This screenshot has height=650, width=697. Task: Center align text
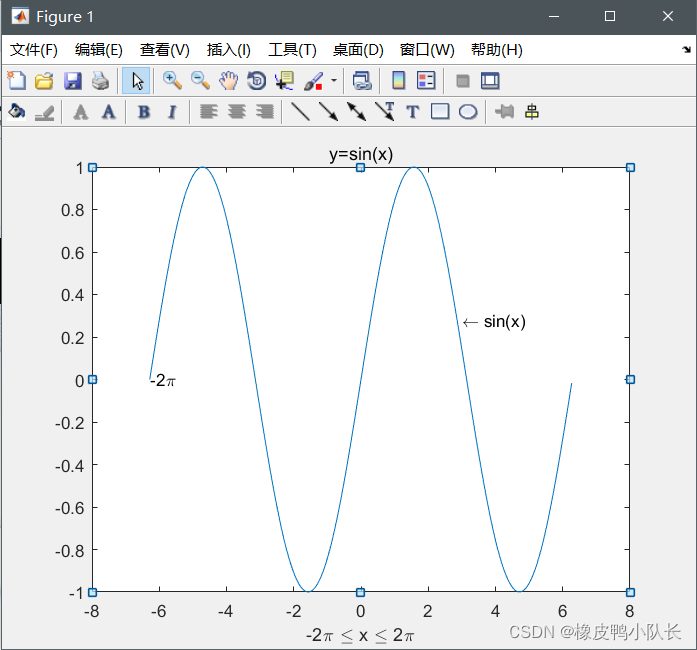(237, 112)
